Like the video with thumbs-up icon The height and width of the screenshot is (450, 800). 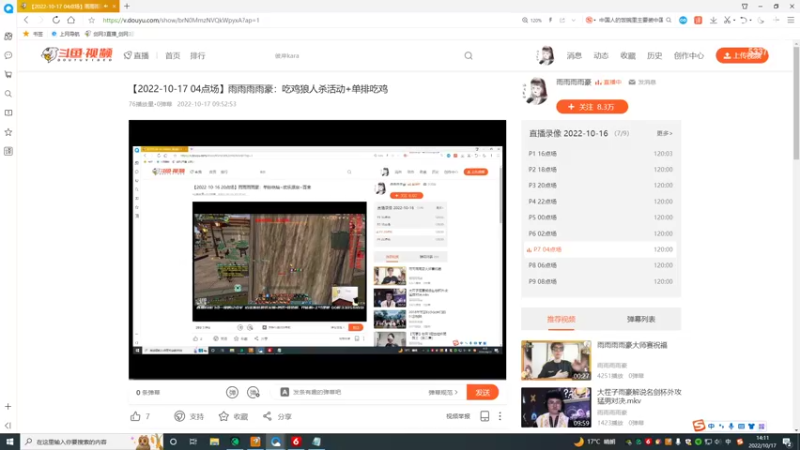135,416
